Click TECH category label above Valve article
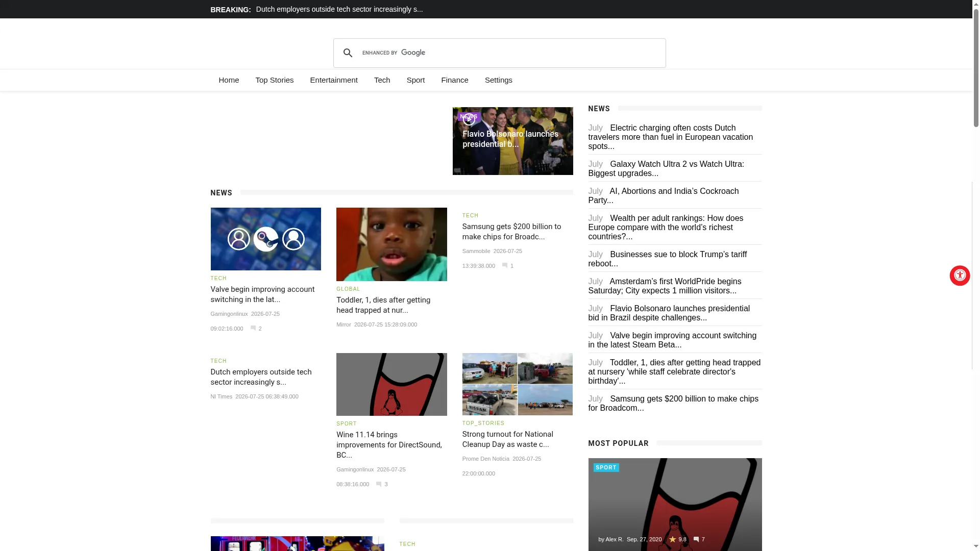The width and height of the screenshot is (980, 551). pos(218,279)
